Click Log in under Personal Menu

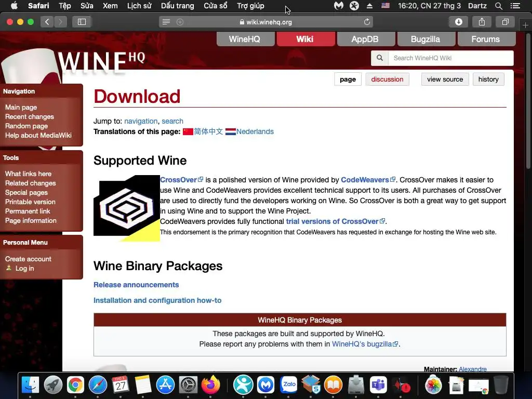point(24,269)
